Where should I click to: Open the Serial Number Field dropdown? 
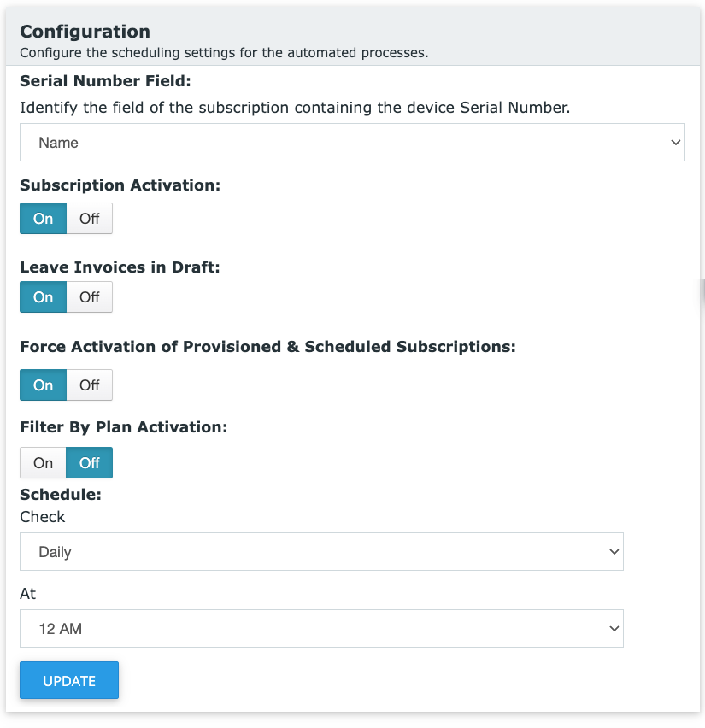pos(352,143)
